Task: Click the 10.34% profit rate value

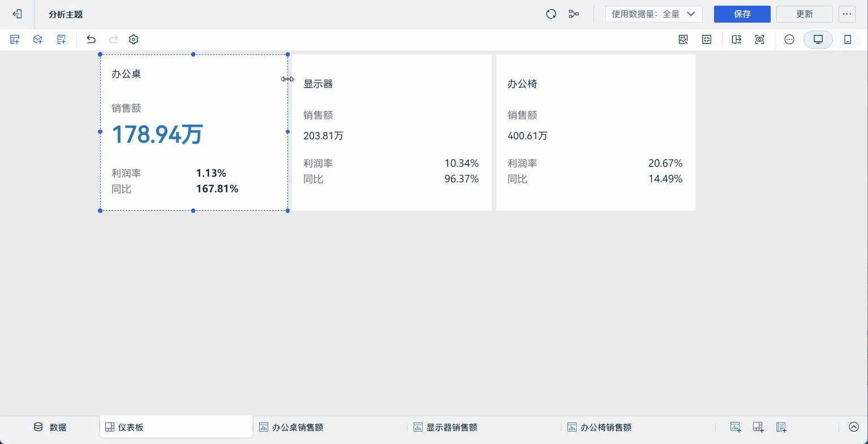Action: tap(462, 164)
